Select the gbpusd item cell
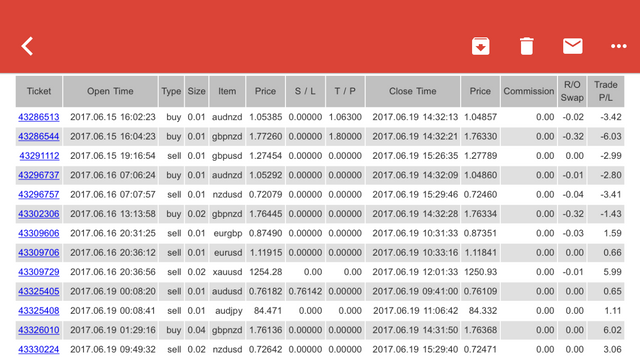 click(x=227, y=156)
